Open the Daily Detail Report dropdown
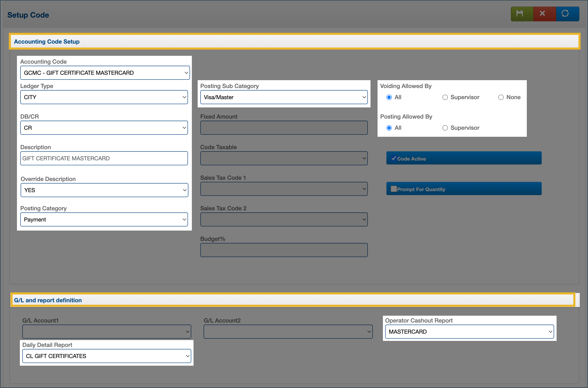This screenshot has height=388, width=588. click(x=106, y=356)
